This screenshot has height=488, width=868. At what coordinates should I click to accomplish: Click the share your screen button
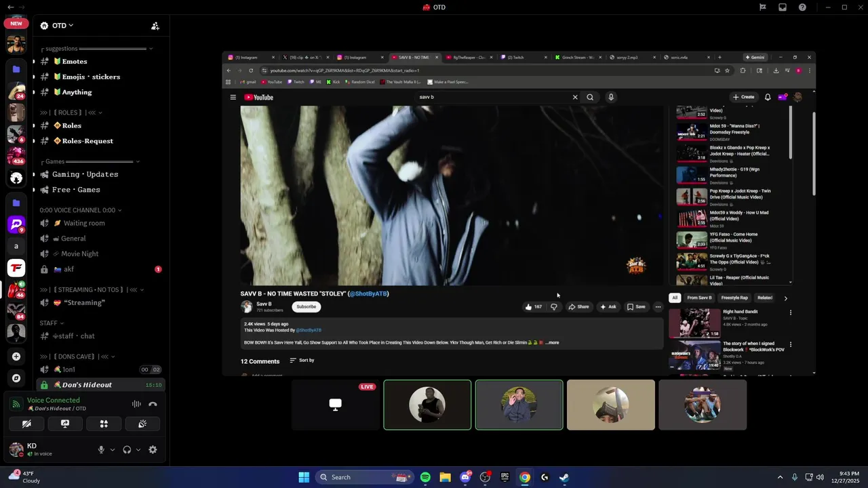(x=65, y=424)
